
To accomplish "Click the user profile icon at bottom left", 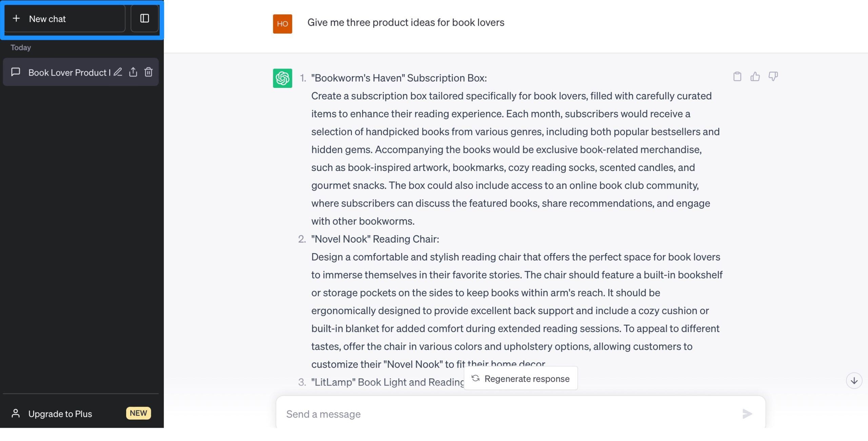I will [16, 413].
